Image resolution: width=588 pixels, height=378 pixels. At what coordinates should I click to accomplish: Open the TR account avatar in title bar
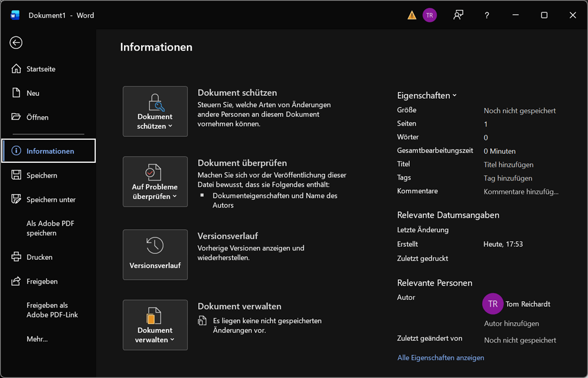[430, 15]
